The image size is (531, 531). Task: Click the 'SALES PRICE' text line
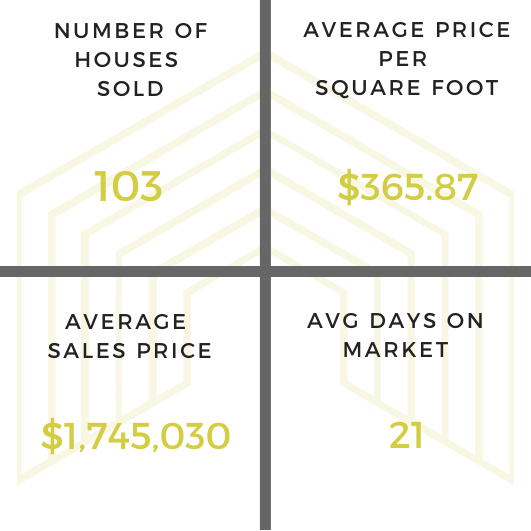click(x=130, y=351)
